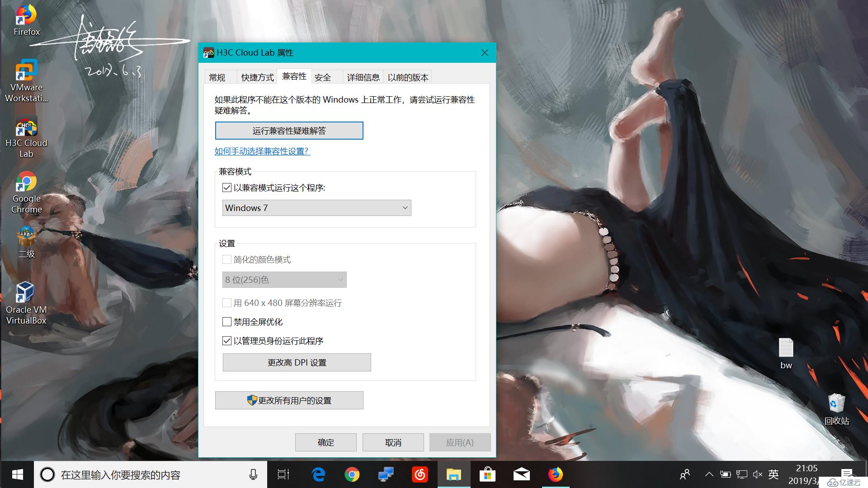Click the microphone icon in search box
Viewport: 868px width, 488px height.
tap(253, 474)
